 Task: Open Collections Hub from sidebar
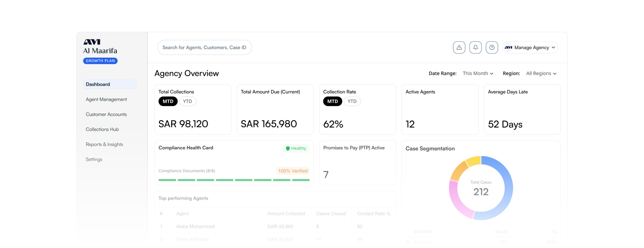click(x=102, y=129)
